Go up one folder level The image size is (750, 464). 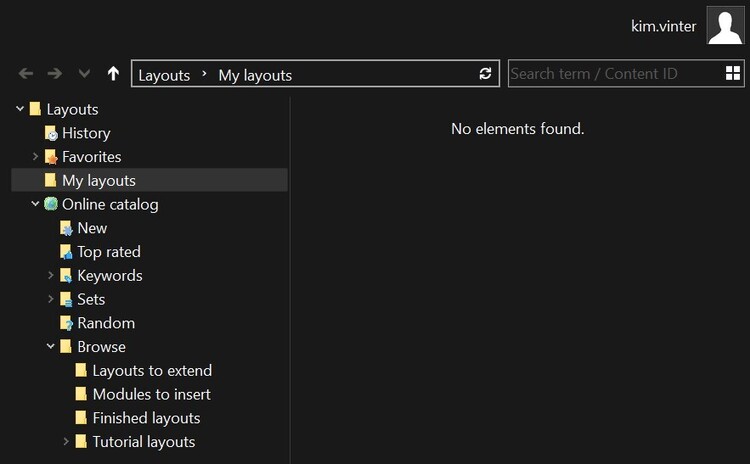(x=113, y=74)
